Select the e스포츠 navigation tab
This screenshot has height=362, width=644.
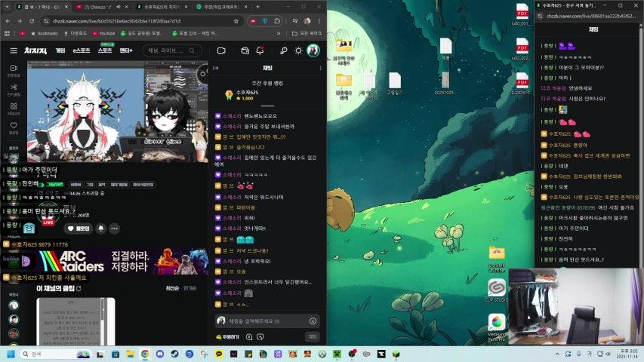pos(82,51)
